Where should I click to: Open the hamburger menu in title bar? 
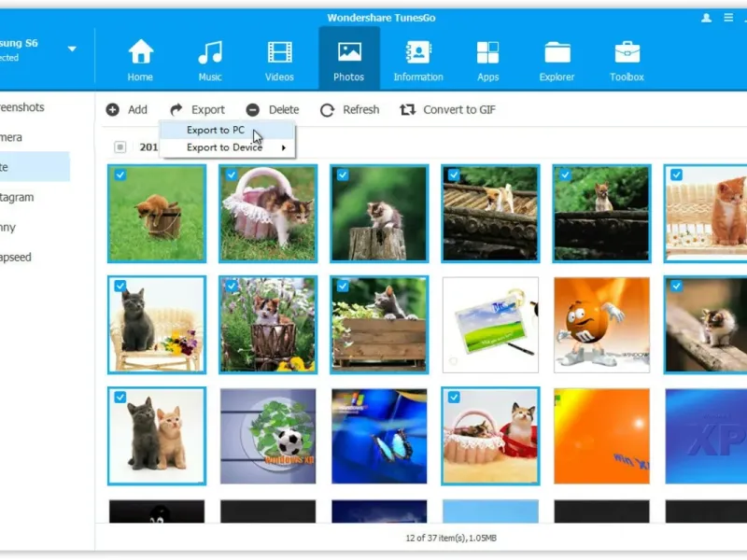point(728,18)
